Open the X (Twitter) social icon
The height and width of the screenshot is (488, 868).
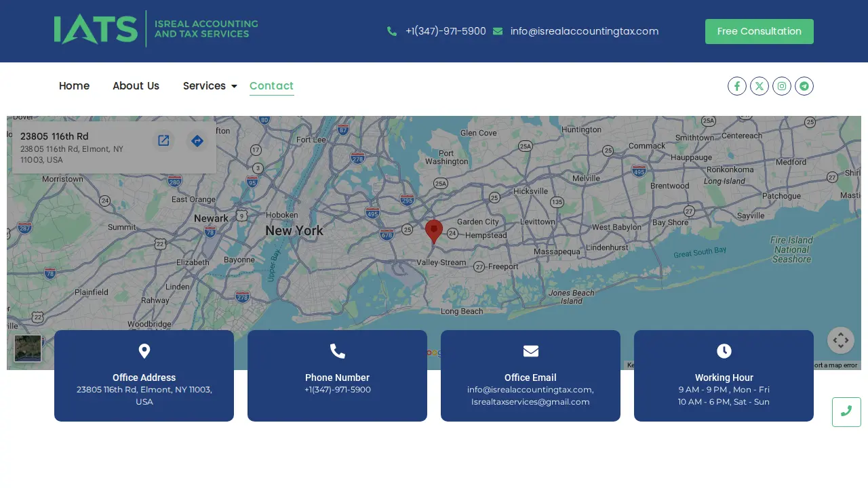[759, 86]
